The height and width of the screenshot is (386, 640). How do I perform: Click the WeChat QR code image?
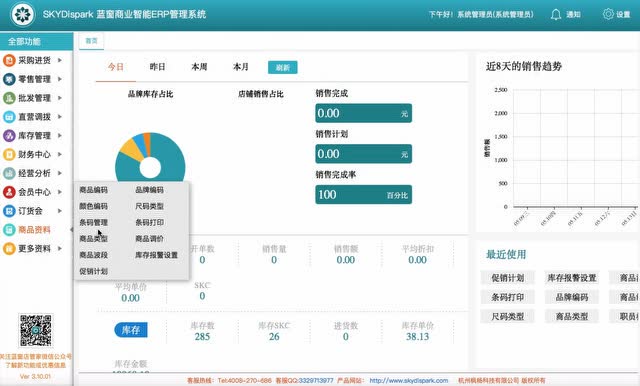point(36,330)
